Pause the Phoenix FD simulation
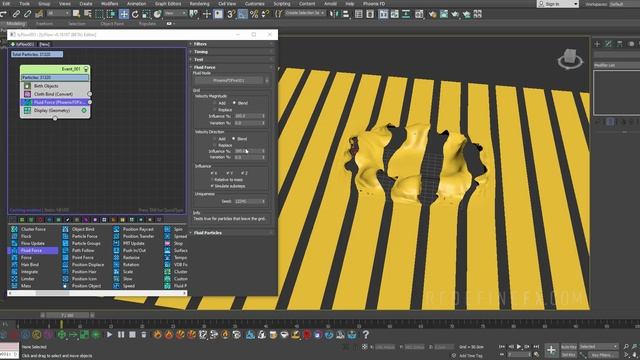The image size is (640, 360). click(121, 335)
